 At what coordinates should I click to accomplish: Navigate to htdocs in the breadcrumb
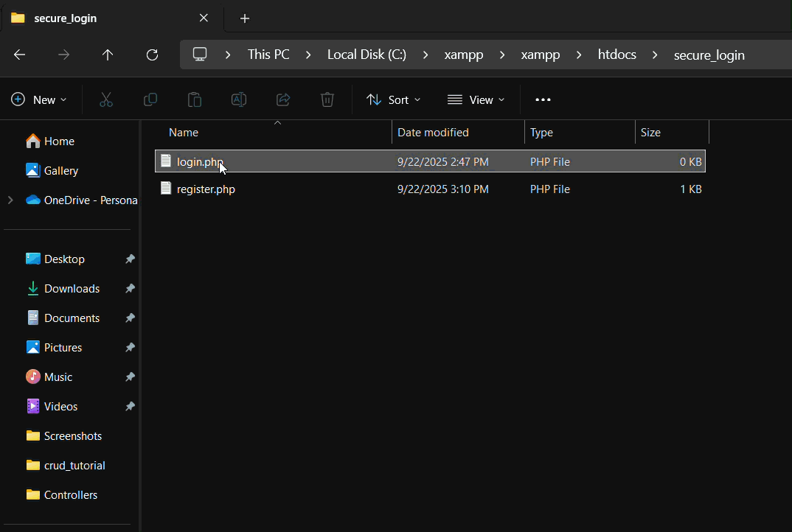(x=616, y=55)
